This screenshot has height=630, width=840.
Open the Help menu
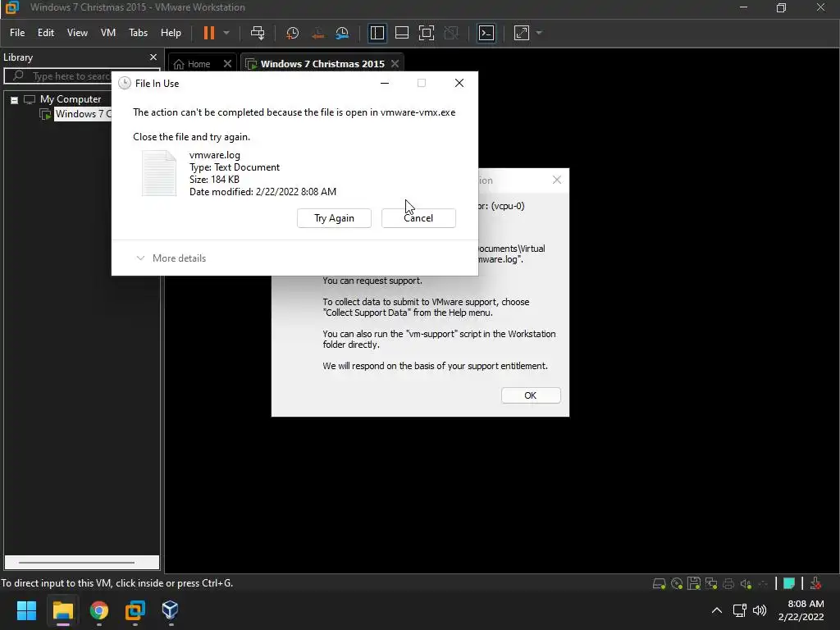171,33
